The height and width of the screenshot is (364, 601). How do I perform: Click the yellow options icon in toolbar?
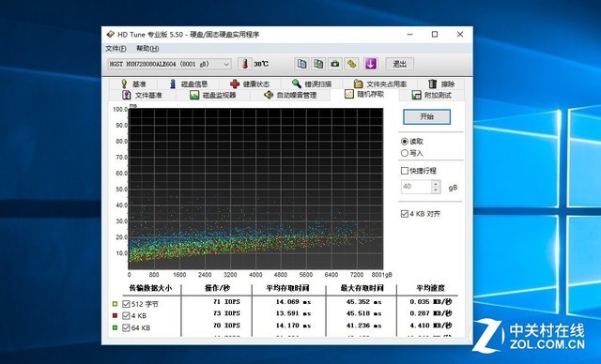(352, 64)
